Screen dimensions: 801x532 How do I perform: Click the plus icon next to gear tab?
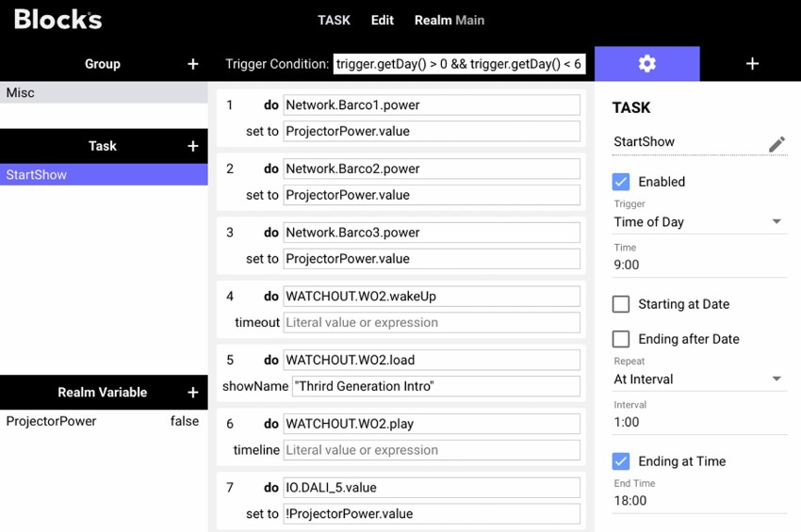coord(752,64)
